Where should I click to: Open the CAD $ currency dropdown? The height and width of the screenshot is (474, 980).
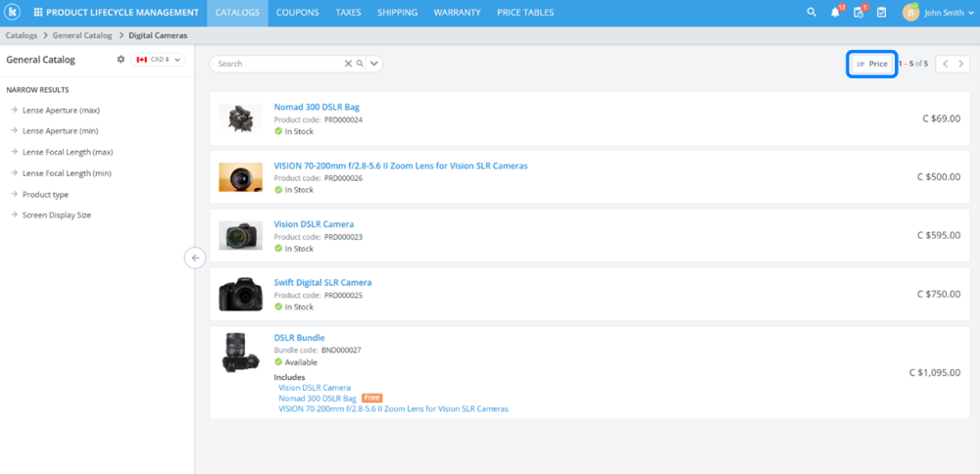159,60
